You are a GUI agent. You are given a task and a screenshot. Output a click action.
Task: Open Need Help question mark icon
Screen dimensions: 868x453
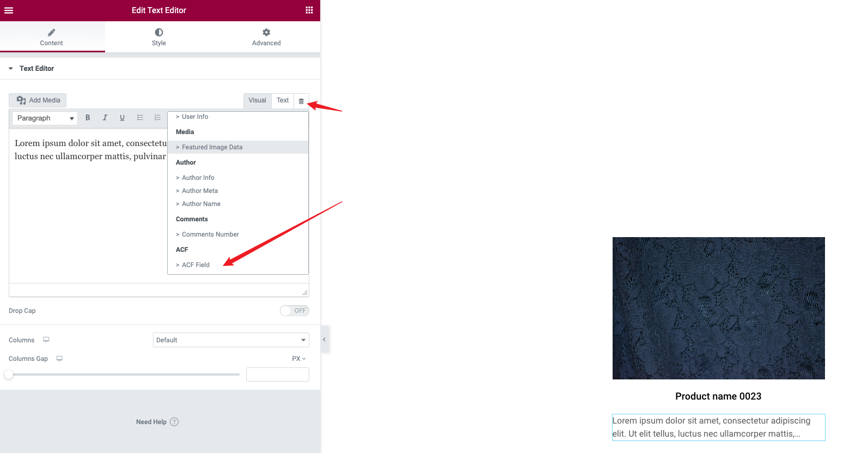[174, 422]
